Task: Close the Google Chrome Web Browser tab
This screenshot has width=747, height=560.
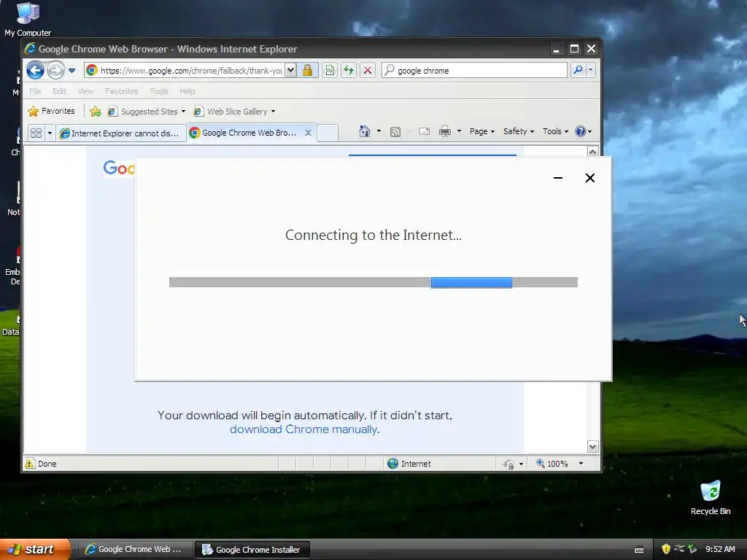Action: point(309,133)
